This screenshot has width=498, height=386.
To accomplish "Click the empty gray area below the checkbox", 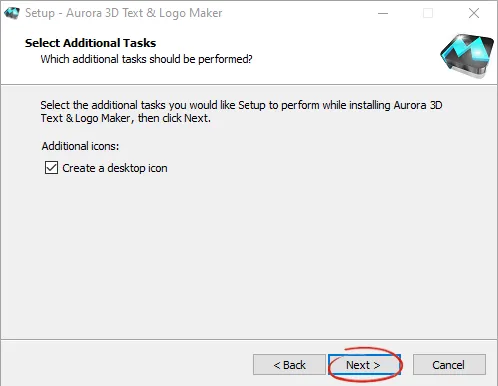I will (249, 257).
